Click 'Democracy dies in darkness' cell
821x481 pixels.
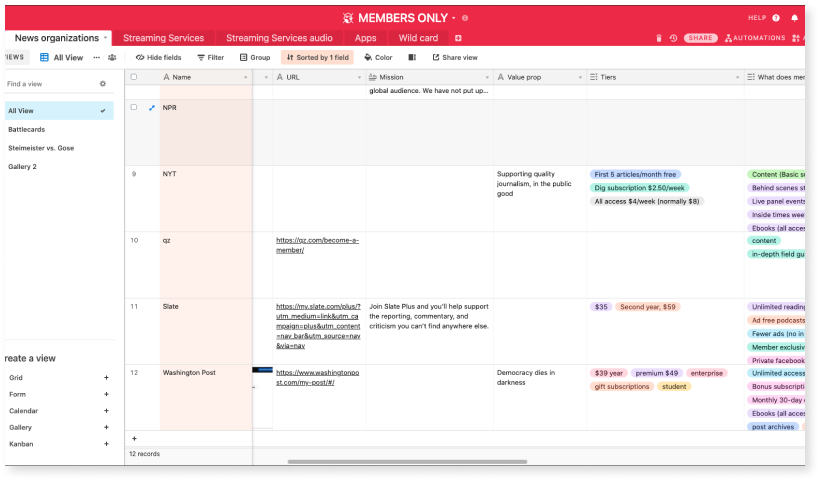point(540,398)
